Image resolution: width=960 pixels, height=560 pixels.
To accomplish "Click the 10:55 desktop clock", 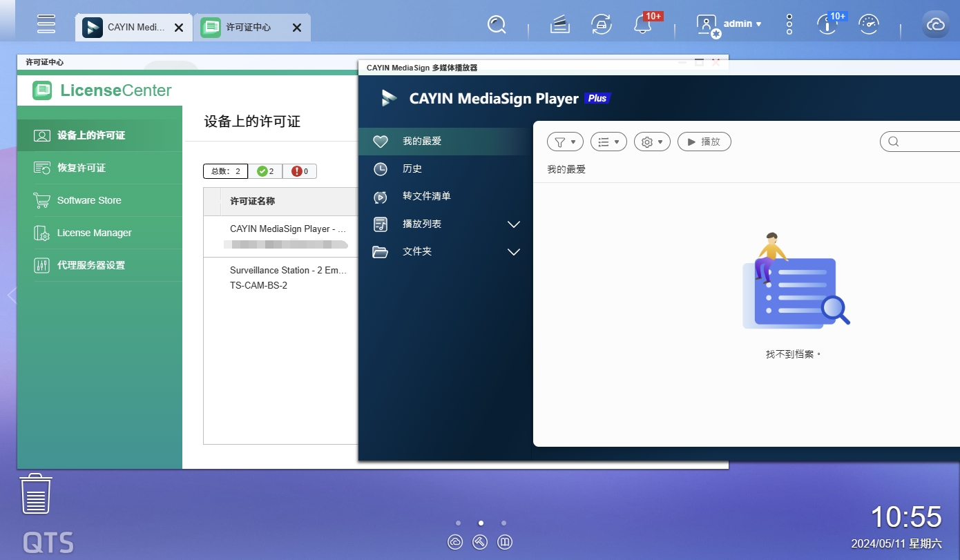I will click(906, 517).
